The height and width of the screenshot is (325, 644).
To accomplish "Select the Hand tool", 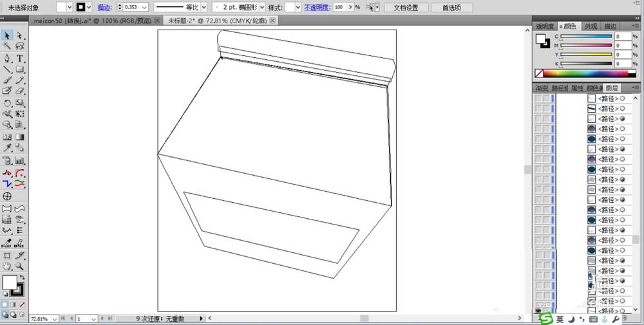I will click(x=7, y=266).
